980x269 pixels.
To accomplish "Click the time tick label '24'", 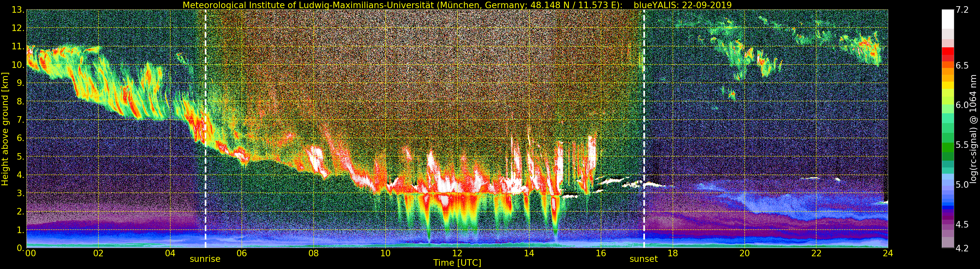I will tap(888, 253).
